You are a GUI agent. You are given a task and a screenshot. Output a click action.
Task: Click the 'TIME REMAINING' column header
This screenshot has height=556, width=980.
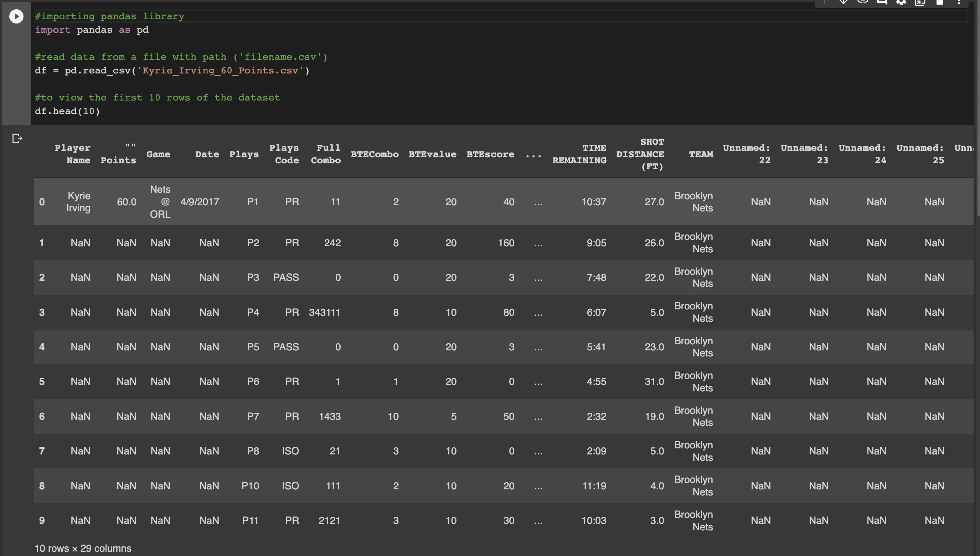point(579,154)
